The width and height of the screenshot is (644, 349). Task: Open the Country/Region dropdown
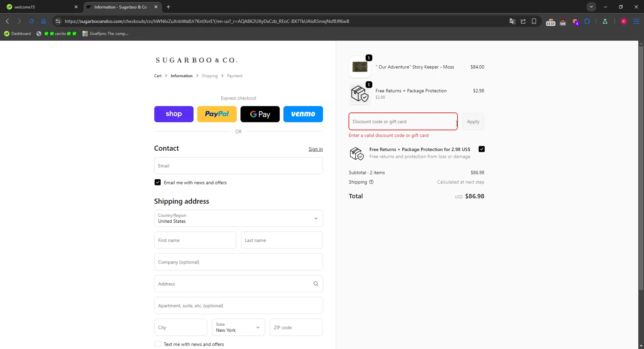[238, 219]
